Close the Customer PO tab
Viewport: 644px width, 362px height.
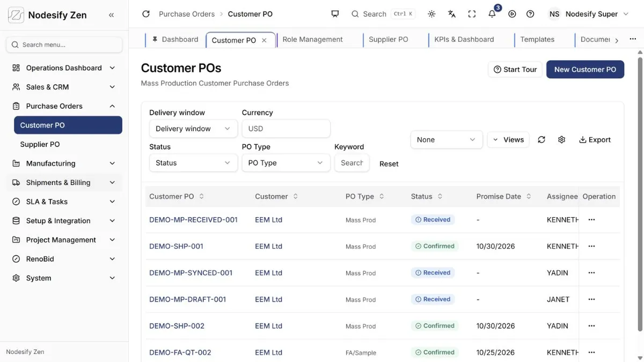click(264, 40)
